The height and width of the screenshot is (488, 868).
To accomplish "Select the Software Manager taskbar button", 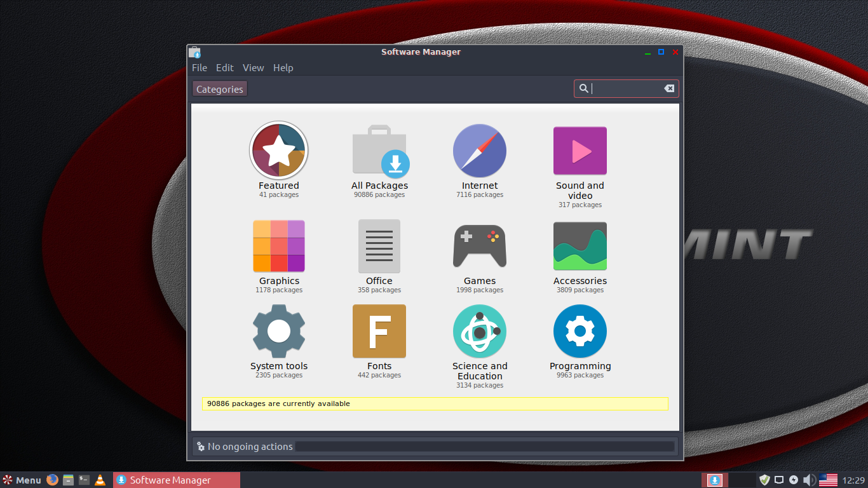I will click(177, 480).
